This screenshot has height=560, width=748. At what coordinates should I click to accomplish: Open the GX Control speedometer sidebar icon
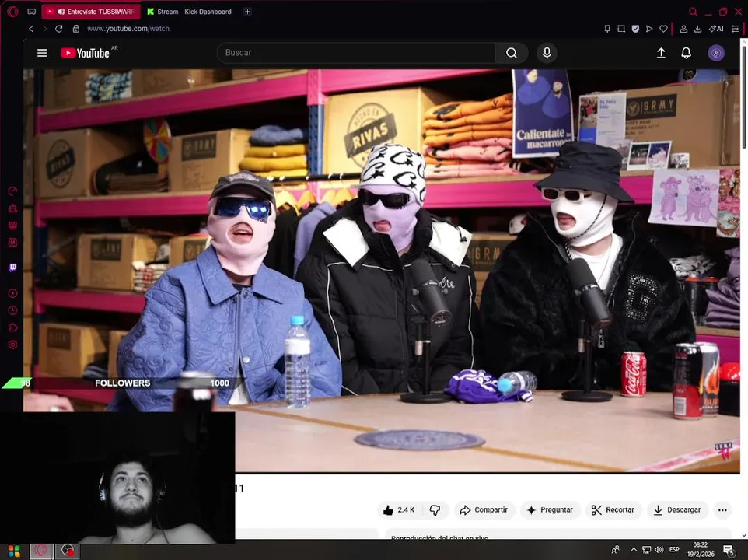click(13, 191)
